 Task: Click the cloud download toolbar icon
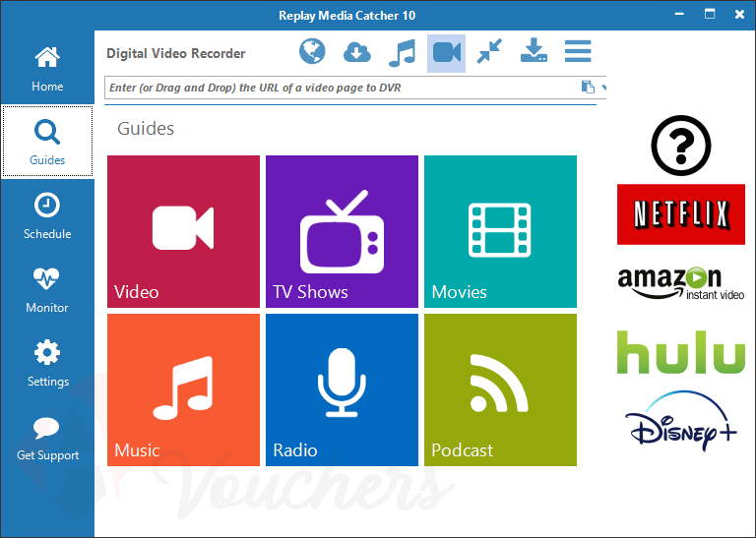[356, 52]
